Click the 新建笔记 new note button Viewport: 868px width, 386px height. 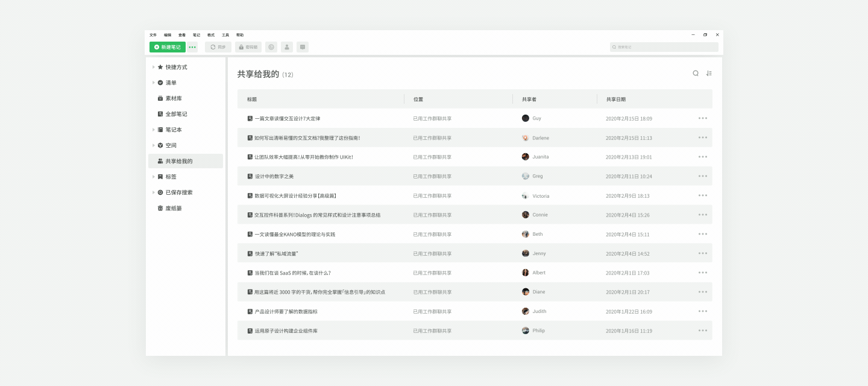168,47
